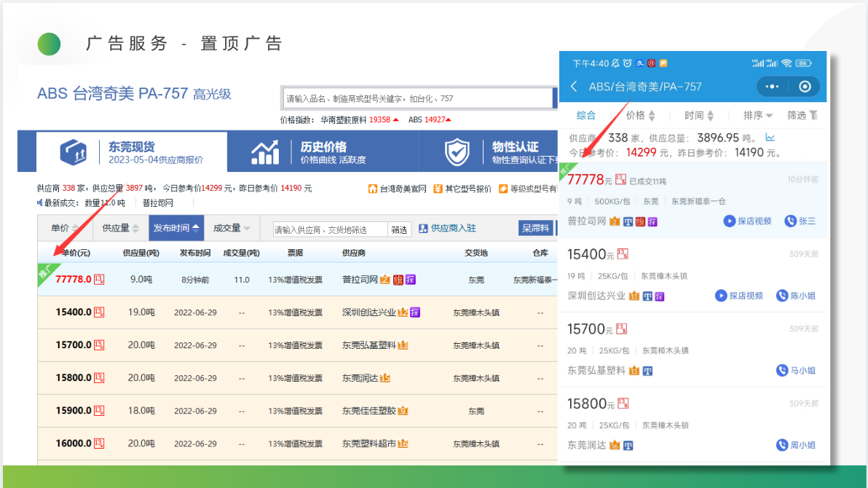Open the 东莞佳佳塑胶 supplier link
This screenshot has width=868, height=488.
pyautogui.click(x=369, y=411)
